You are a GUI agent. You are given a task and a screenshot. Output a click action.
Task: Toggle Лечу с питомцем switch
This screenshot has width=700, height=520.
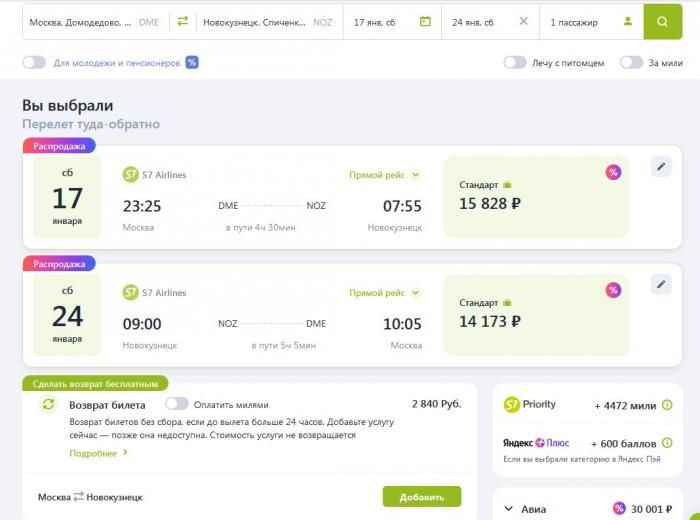tap(515, 62)
